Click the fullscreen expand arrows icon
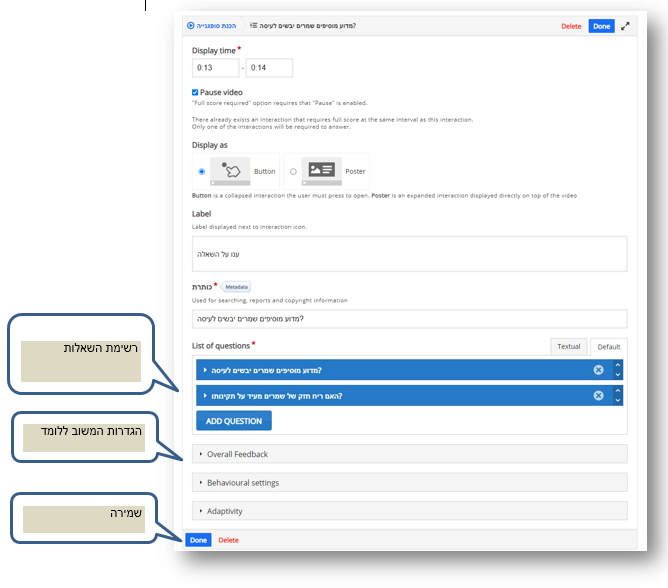Image resolution: width=668 pixels, height=588 pixels. (x=626, y=26)
